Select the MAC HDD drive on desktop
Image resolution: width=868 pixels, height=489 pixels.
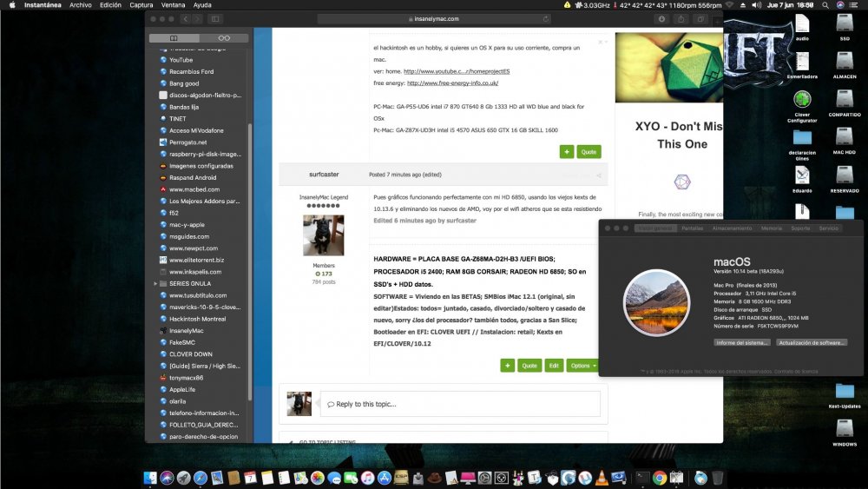[x=845, y=141]
